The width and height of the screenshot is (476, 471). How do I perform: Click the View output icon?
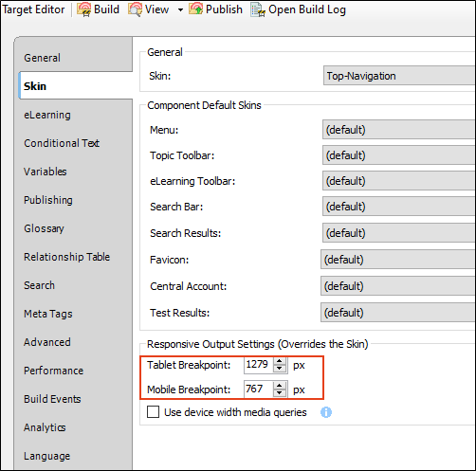click(x=135, y=9)
